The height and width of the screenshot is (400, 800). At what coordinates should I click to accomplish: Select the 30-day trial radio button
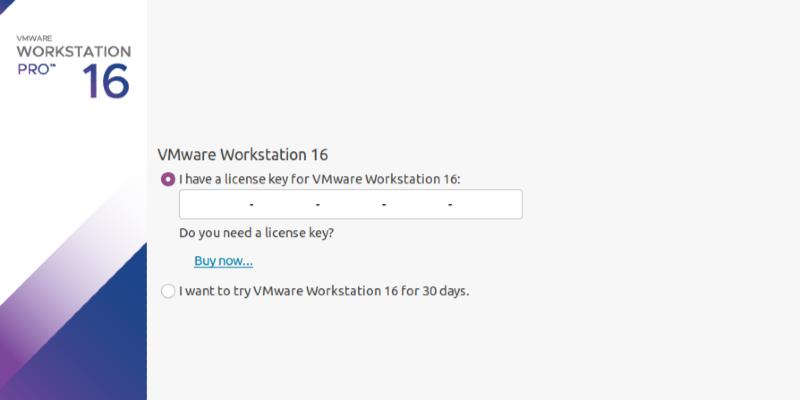[x=167, y=292]
